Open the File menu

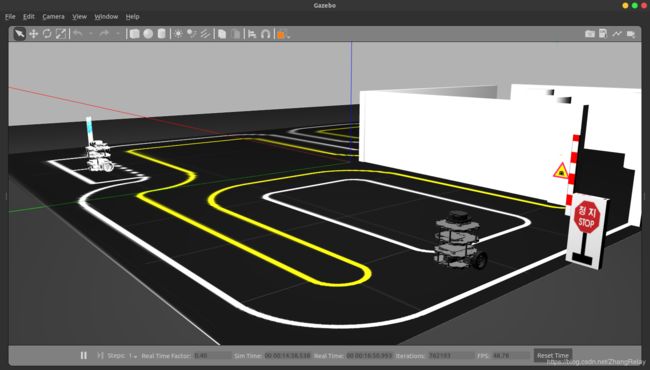pyautogui.click(x=10, y=17)
